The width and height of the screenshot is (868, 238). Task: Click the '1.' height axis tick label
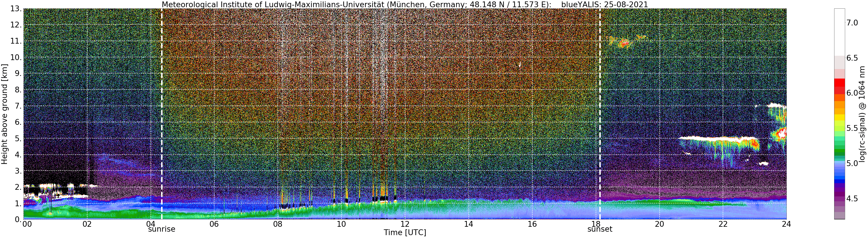[18, 203]
